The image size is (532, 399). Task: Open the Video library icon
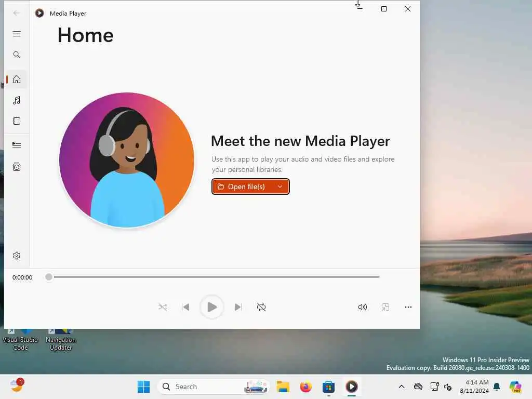coord(17,121)
